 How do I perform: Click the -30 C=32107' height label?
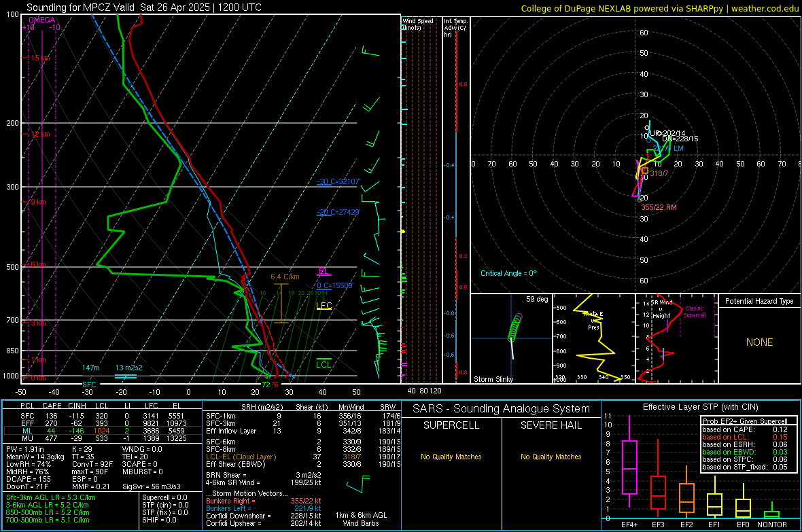click(338, 181)
